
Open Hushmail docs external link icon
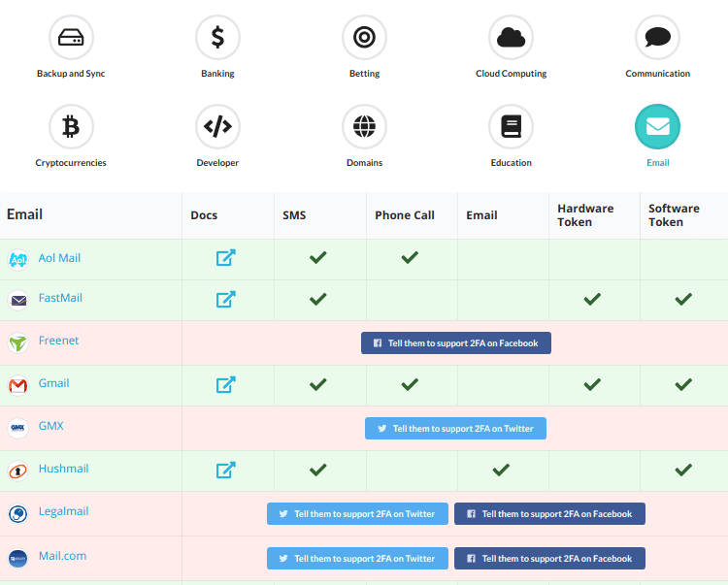[226, 470]
